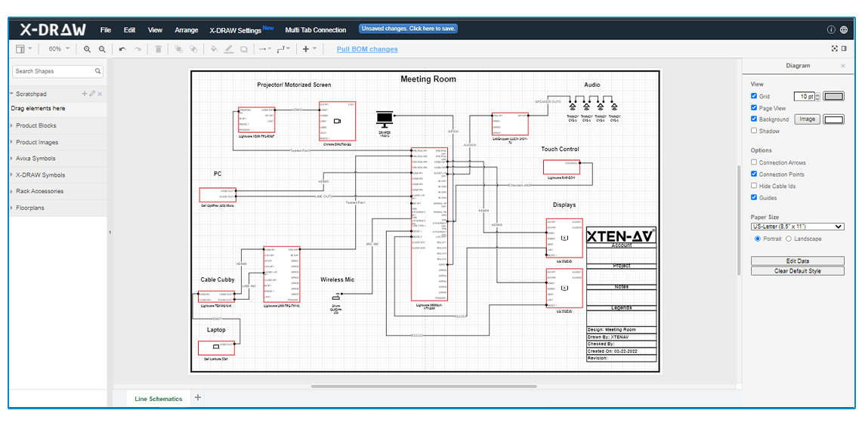Click the Line Color icon
868x435 pixels.
pos(228,48)
